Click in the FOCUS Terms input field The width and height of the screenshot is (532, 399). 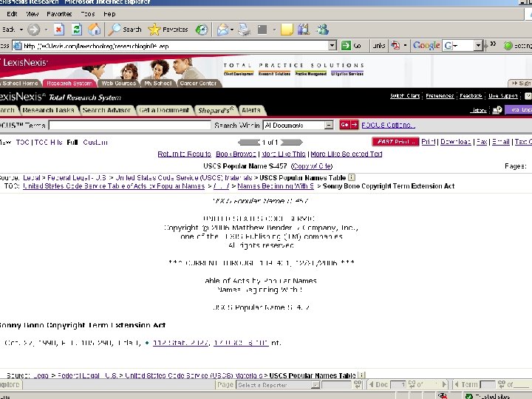[129, 125]
